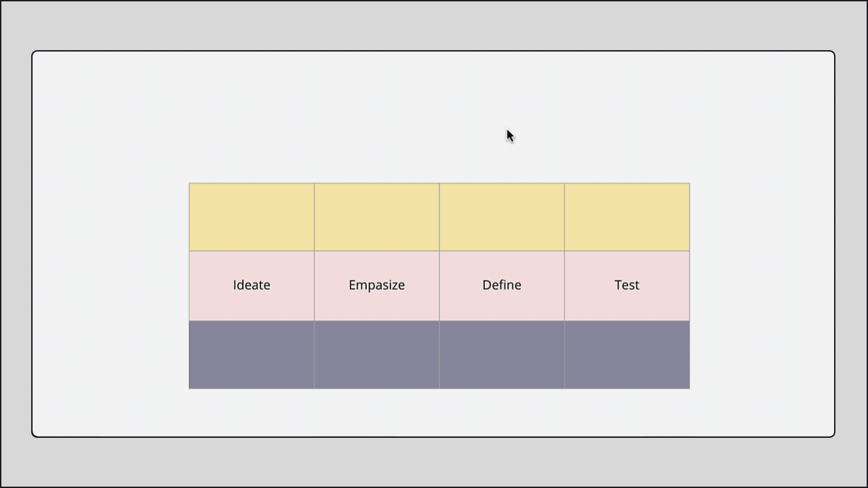The width and height of the screenshot is (868, 488).
Task: Select the yellow cell above Ideate
Action: [252, 217]
